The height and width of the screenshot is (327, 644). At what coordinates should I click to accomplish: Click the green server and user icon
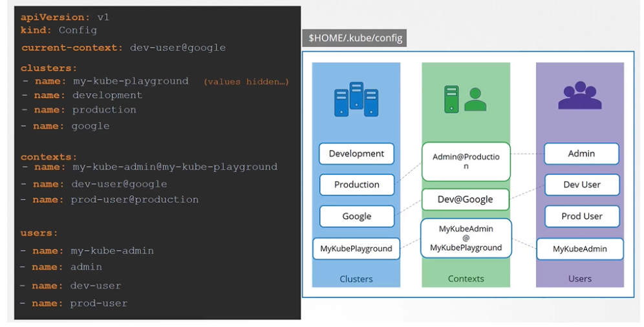pyautogui.click(x=465, y=99)
